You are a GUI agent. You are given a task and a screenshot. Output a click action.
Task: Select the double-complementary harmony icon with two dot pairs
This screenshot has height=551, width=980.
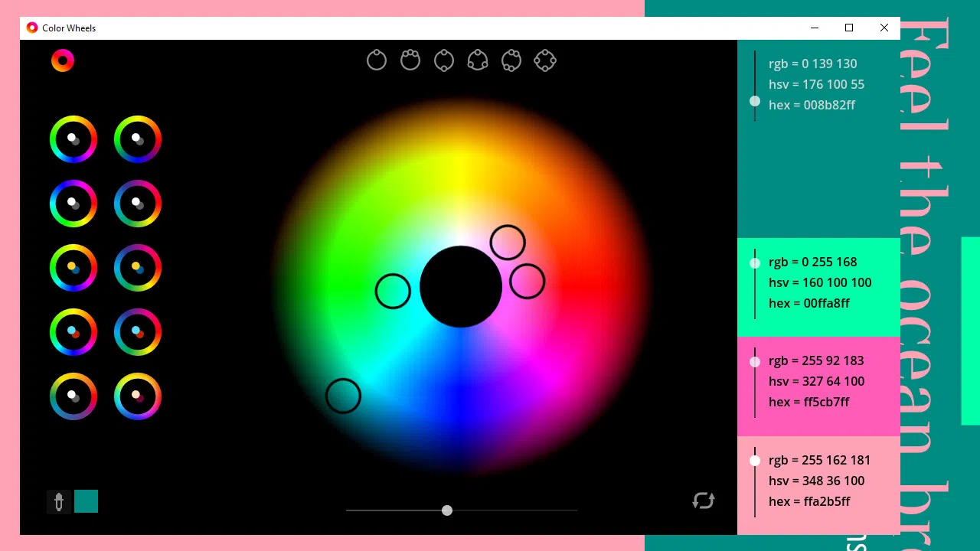pos(511,60)
